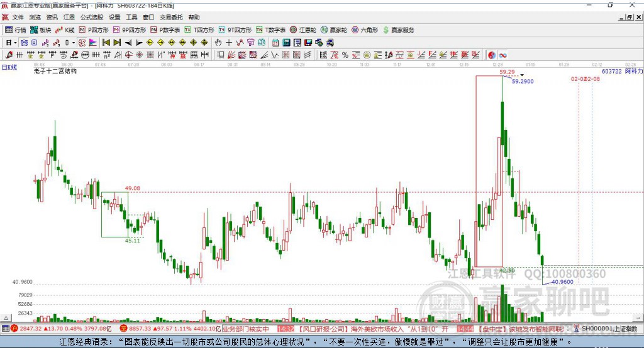644x348 pixels.
Task: Switch to the K线 chart view
Action: point(65,30)
